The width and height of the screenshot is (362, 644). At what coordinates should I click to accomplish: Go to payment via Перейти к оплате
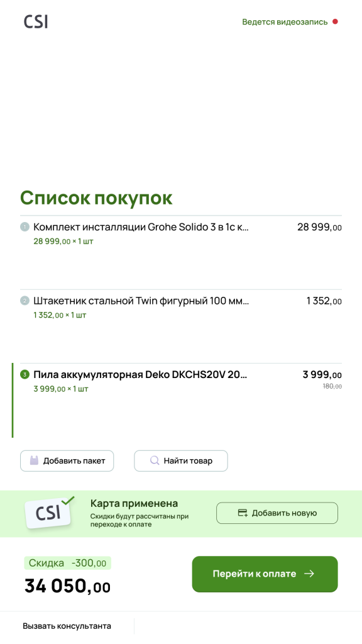265,574
